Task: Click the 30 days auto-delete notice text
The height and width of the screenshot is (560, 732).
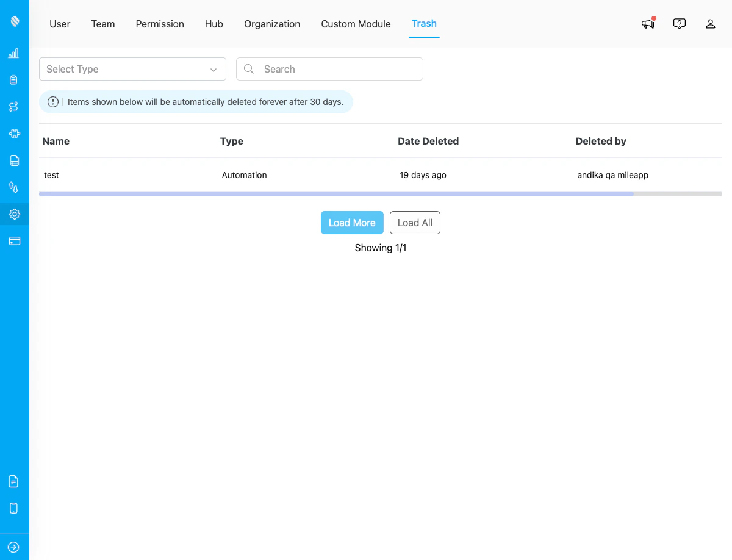Action: (x=206, y=102)
